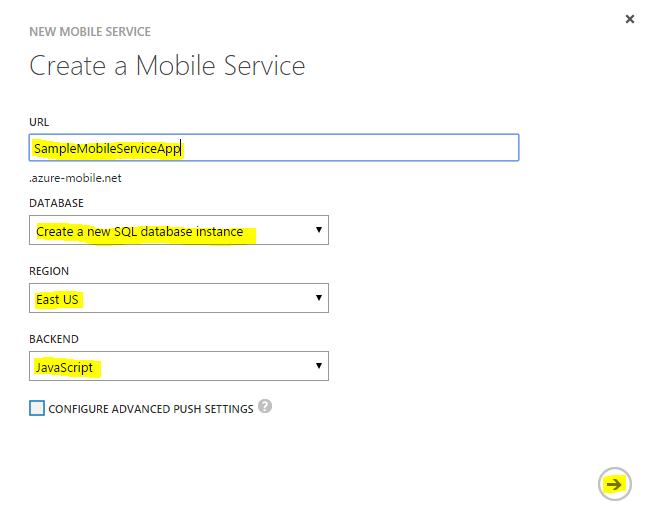The image size is (649, 523).
Task: Click the URL field label
Action: click(40, 122)
